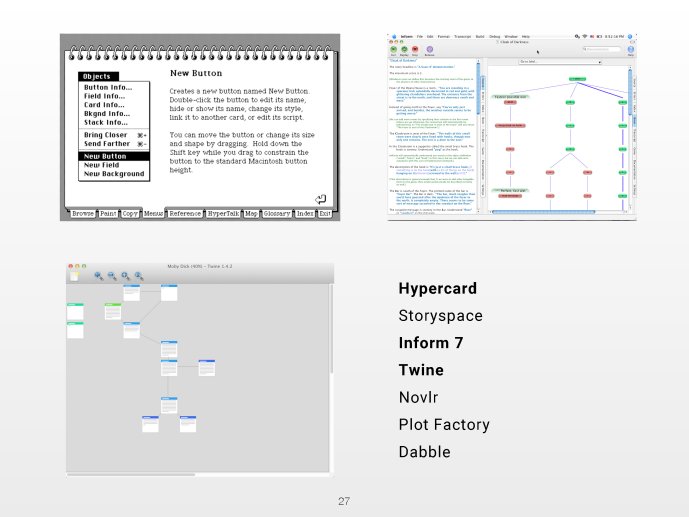Click the blue Help icon in Inform toolbar
The width and height of the screenshot is (689, 517).
(x=631, y=49)
